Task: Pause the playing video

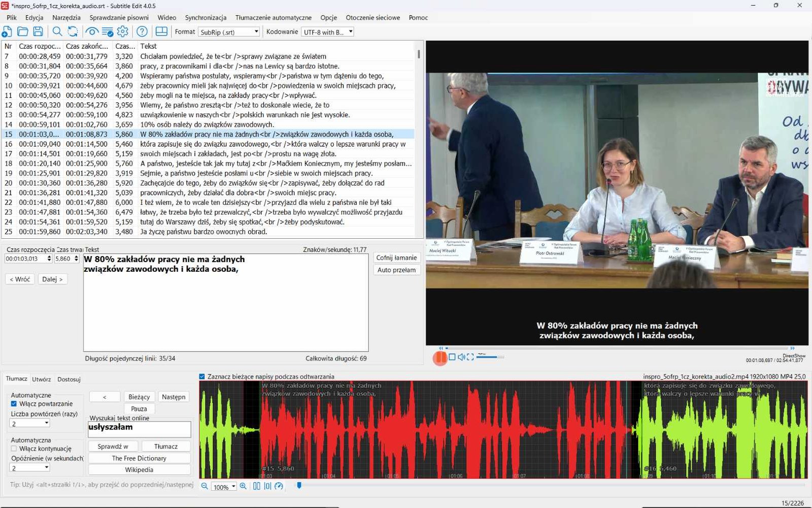Action: [x=440, y=358]
